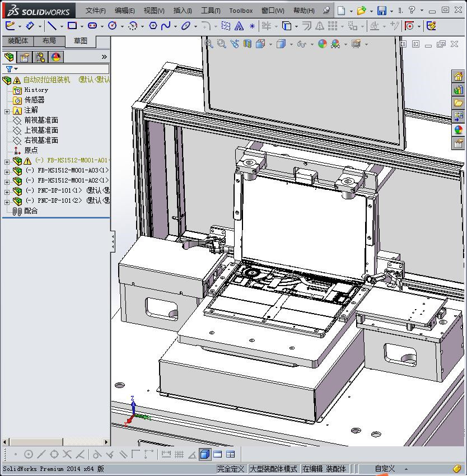Viewport: 467px width, 476px height.
Task: Toggle the single view viewport button
Action: coord(204,454)
